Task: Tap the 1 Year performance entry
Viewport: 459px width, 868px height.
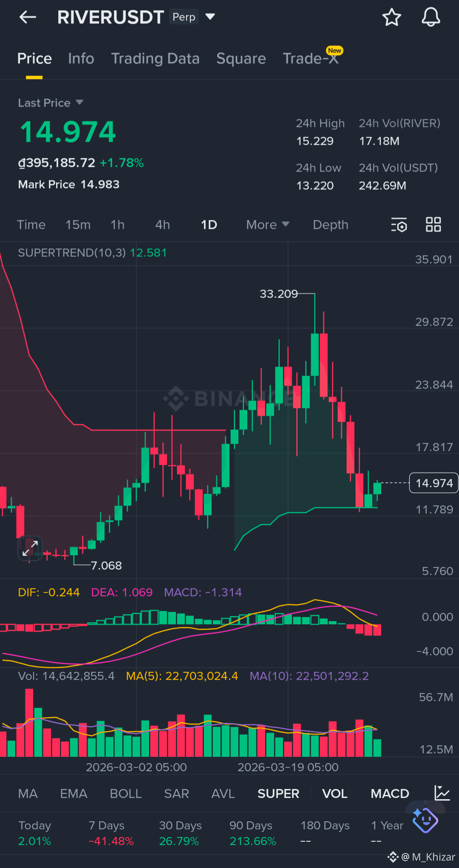Action: coord(387,833)
